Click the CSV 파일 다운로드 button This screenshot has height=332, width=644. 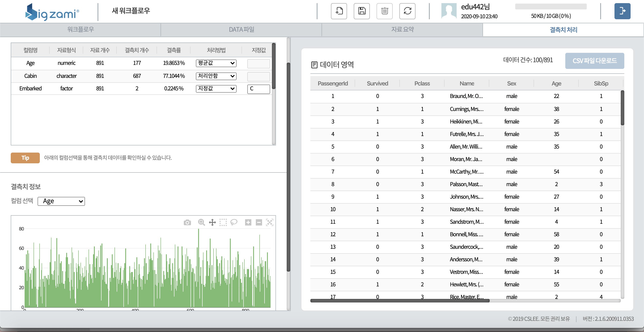(594, 61)
